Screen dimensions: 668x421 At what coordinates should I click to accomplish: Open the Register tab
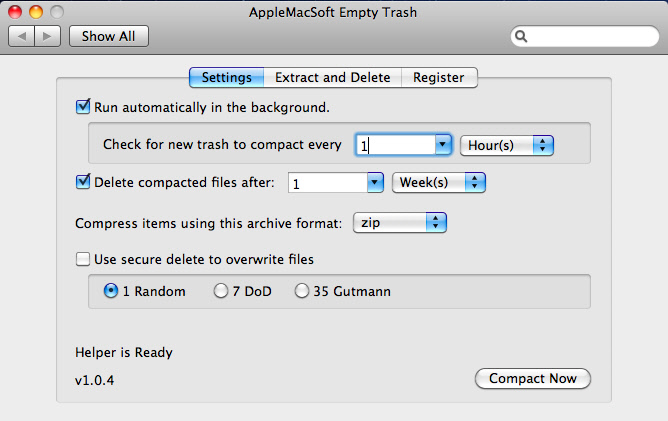point(439,78)
